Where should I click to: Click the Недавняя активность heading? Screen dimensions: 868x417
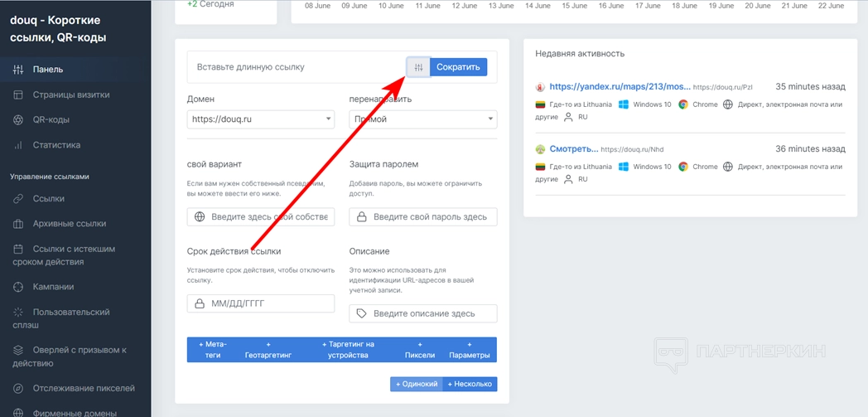(580, 54)
